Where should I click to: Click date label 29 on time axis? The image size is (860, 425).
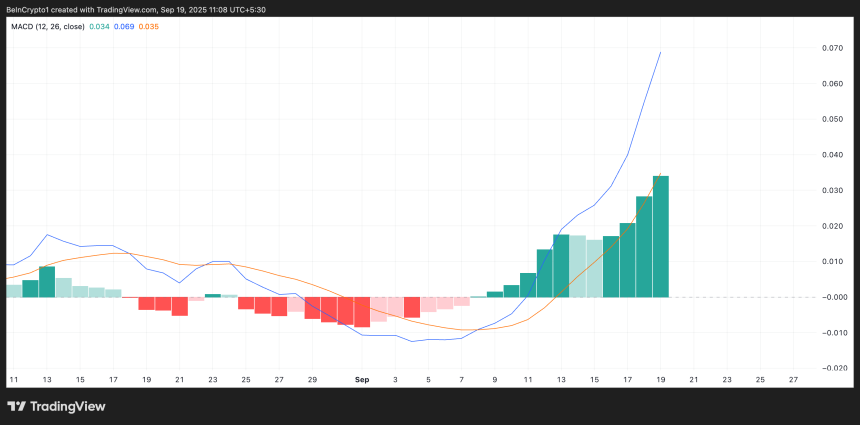313,380
